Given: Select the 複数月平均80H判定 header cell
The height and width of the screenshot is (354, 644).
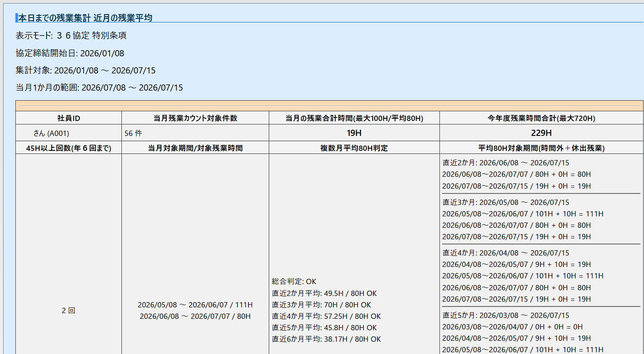Looking at the screenshot, I should pos(354,148).
